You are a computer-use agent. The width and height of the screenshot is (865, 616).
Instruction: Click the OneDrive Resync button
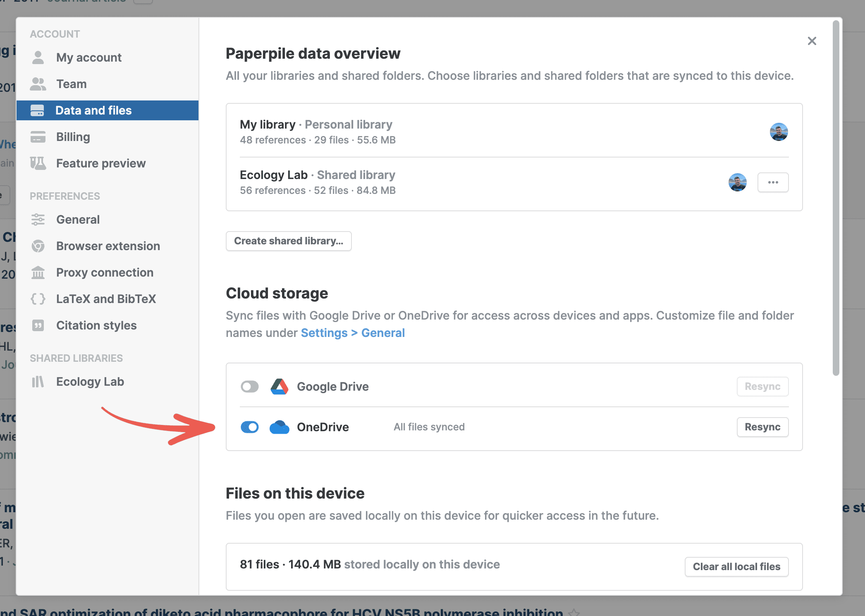pyautogui.click(x=763, y=427)
